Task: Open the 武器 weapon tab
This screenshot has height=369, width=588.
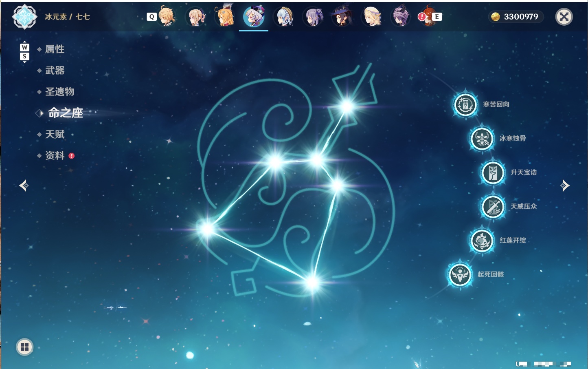Action: [55, 71]
